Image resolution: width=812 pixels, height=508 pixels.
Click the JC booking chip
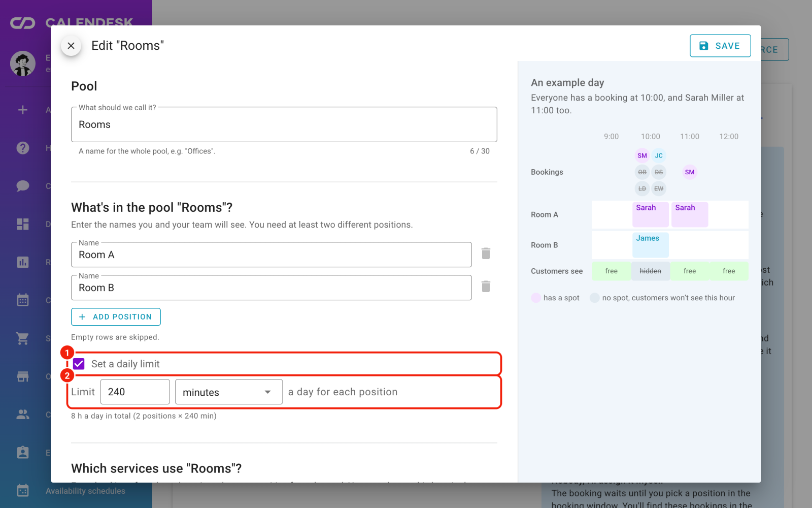click(x=659, y=155)
